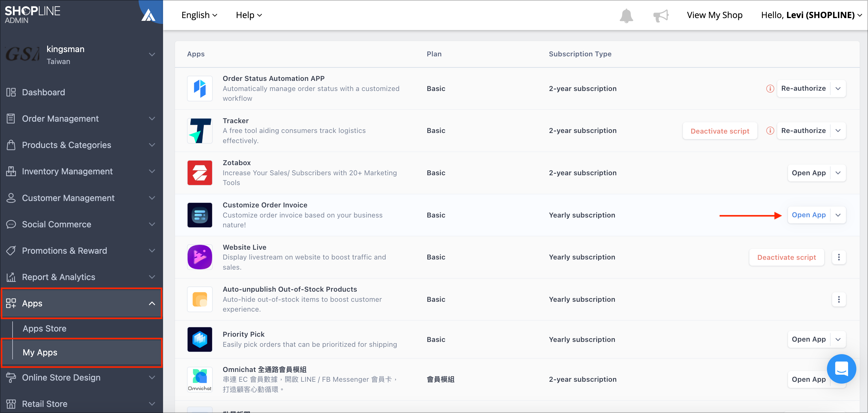Click the info icon beside Tracker Re-authorize
The image size is (868, 413).
[x=770, y=131]
